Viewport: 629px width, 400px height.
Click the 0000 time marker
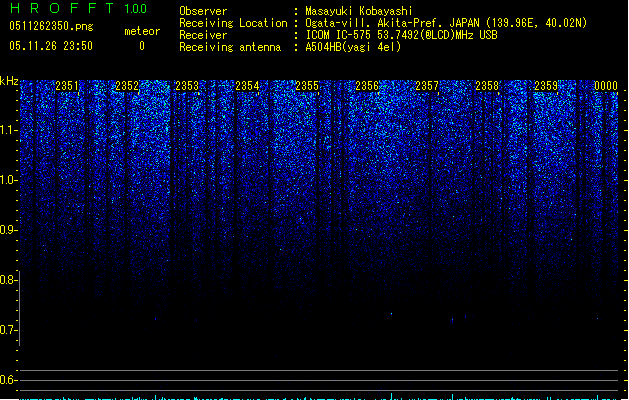[606, 86]
